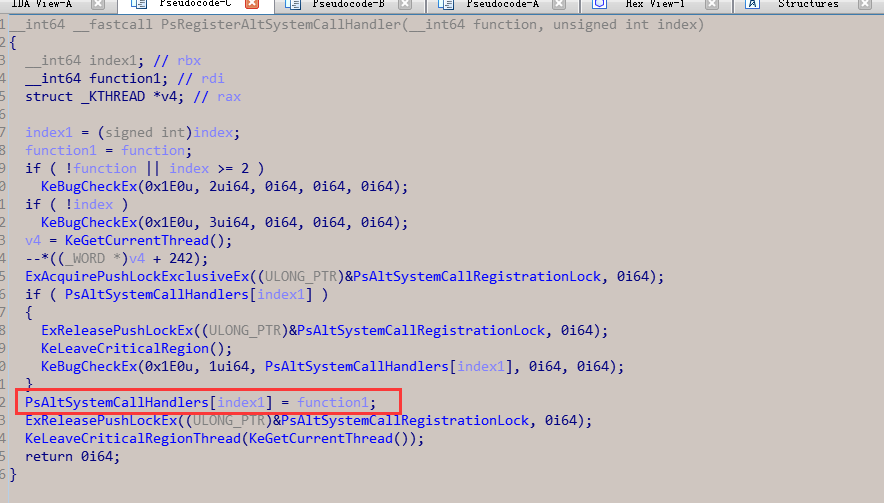Image resolution: width=884 pixels, height=503 pixels.
Task: Click PsAltSystemCallHandlers inside the last KeBugCheckEx
Action: [357, 367]
